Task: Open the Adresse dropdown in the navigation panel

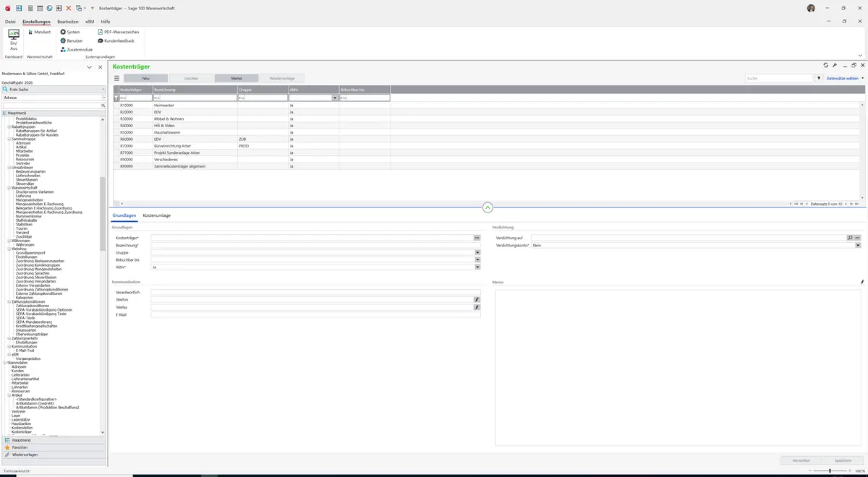Action: coord(103,97)
